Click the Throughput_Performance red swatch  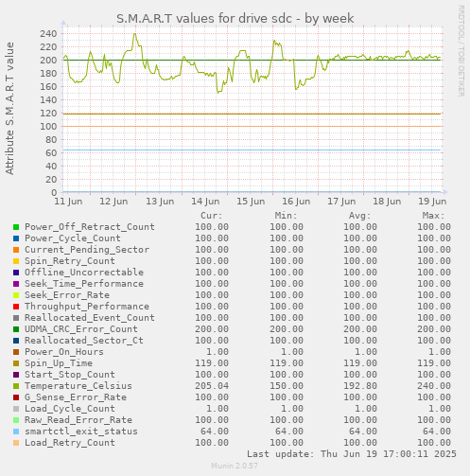pyautogui.click(x=16, y=307)
